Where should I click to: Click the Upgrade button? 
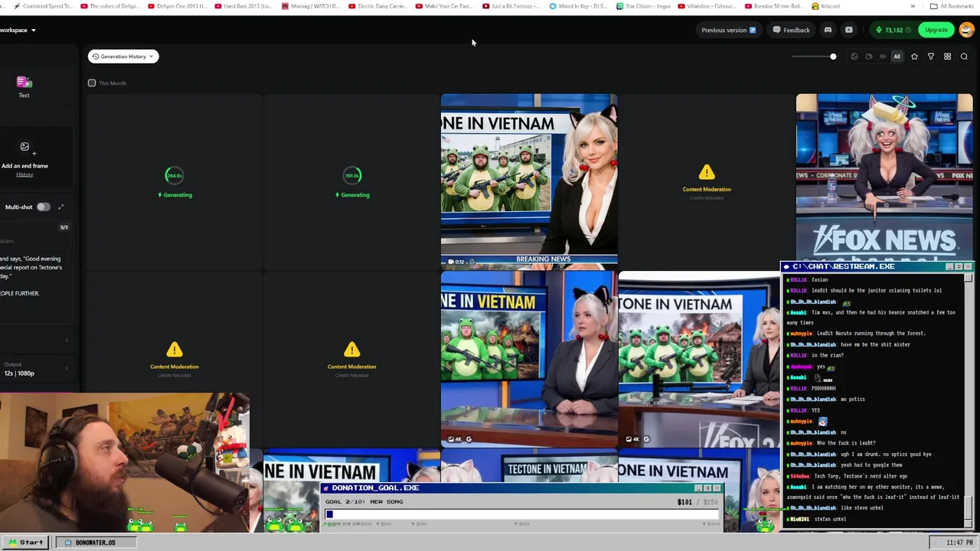coord(936,30)
